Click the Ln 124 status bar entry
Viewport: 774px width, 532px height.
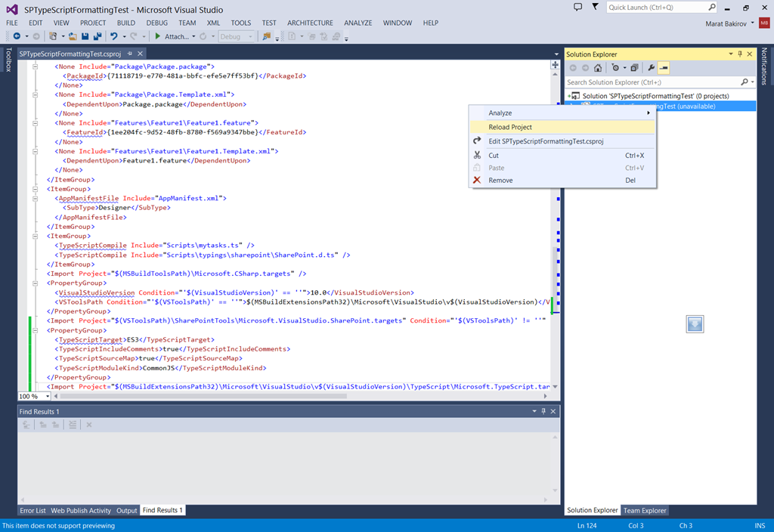coord(587,526)
